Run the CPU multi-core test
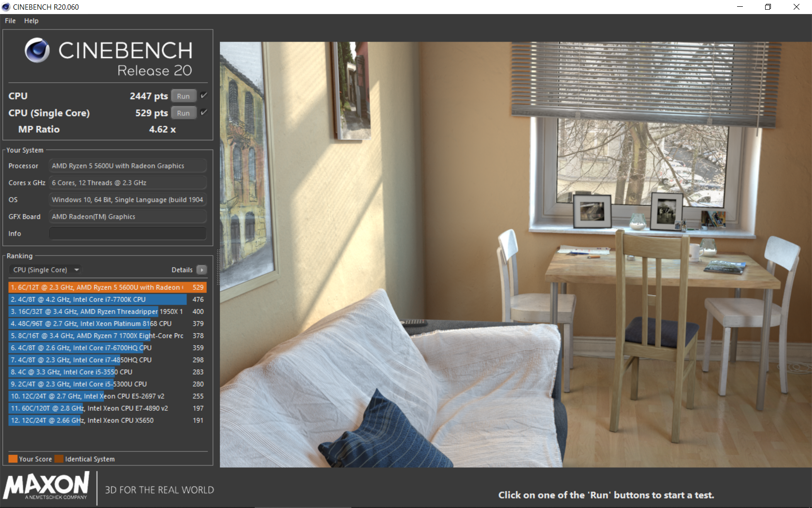This screenshot has width=812, height=508. click(183, 96)
